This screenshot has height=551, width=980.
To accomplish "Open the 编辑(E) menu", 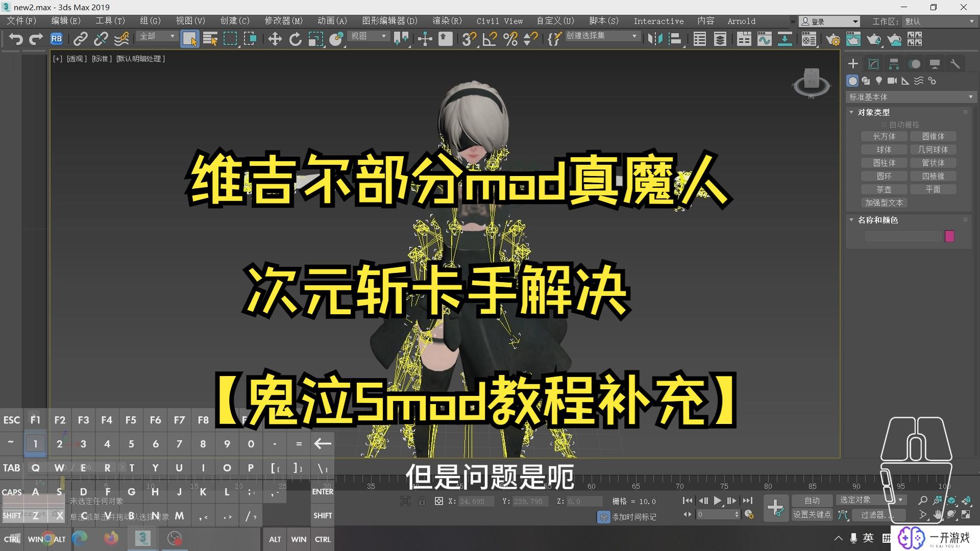I will (x=66, y=21).
